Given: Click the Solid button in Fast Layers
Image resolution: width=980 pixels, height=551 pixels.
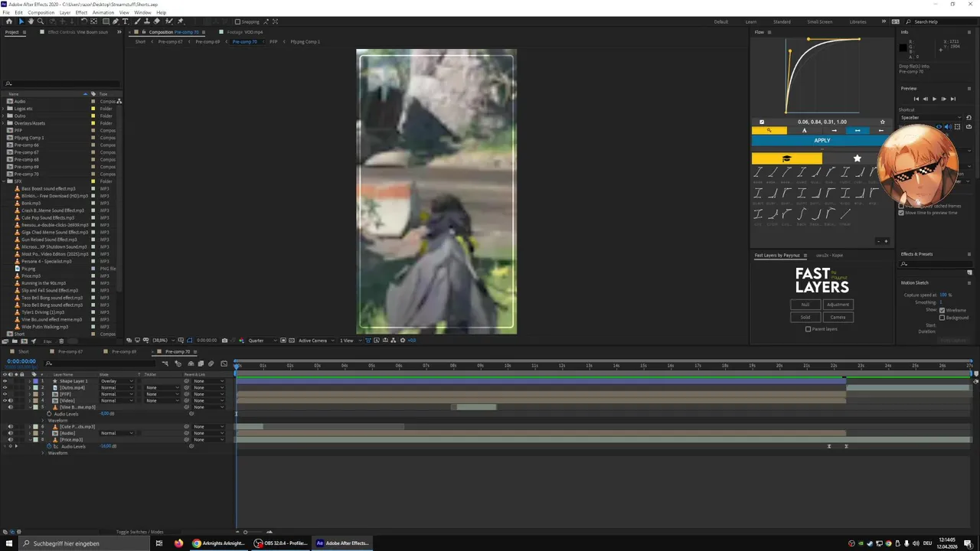Looking at the screenshot, I should [x=805, y=317].
